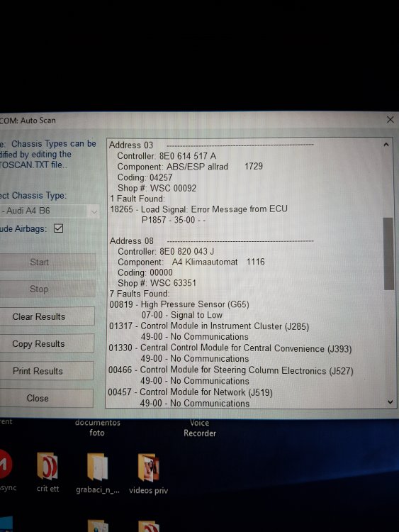Viewport: 399px width, 532px height.
Task: Open the Chassis Type dropdown
Action: [94, 211]
